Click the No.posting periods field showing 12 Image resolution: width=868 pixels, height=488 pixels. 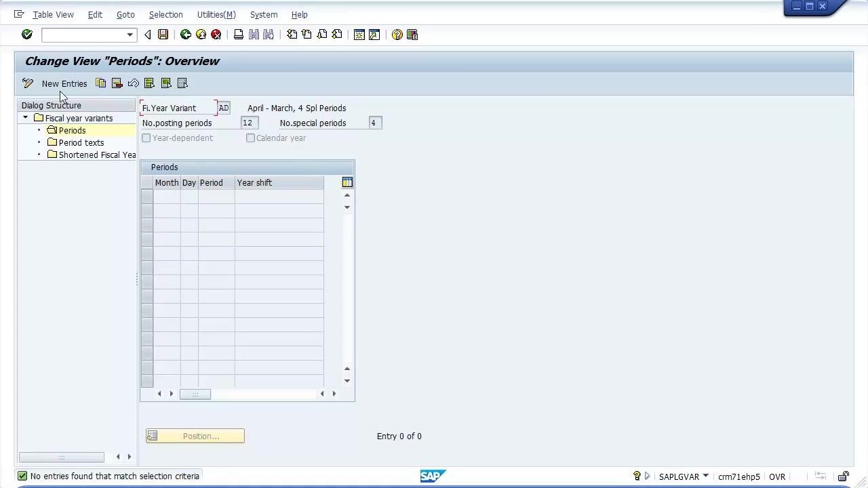[250, 123]
